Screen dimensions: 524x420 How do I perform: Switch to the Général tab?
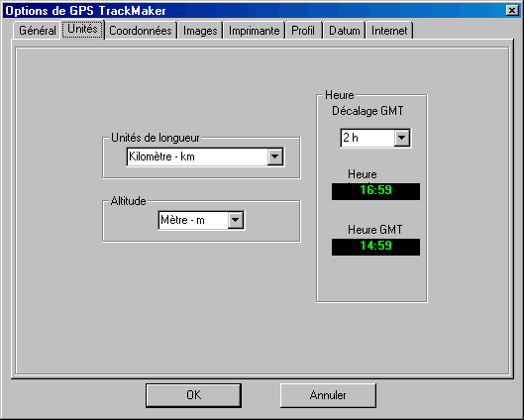tap(37, 31)
